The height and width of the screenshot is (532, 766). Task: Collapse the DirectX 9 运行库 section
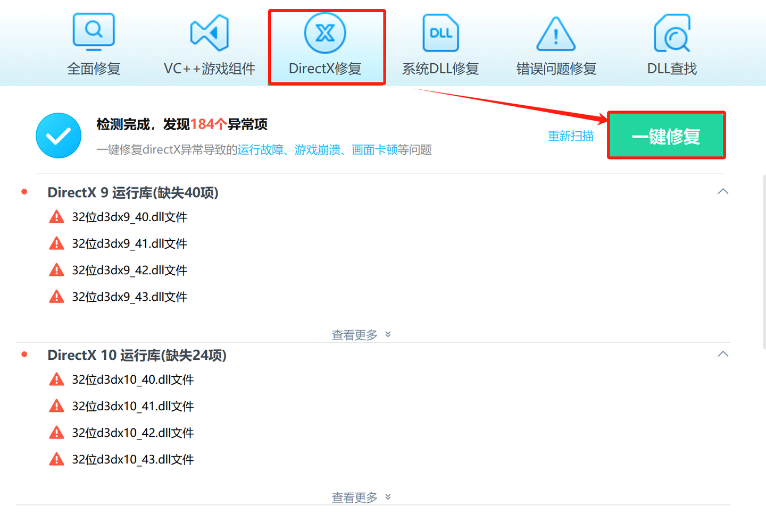click(722, 191)
